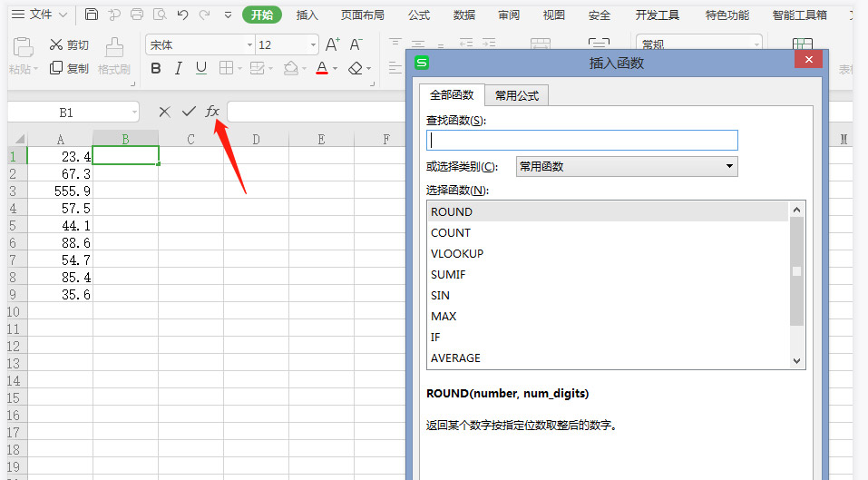868x480 pixels.
Task: Open the 常用函数 category dropdown
Action: pos(626,166)
